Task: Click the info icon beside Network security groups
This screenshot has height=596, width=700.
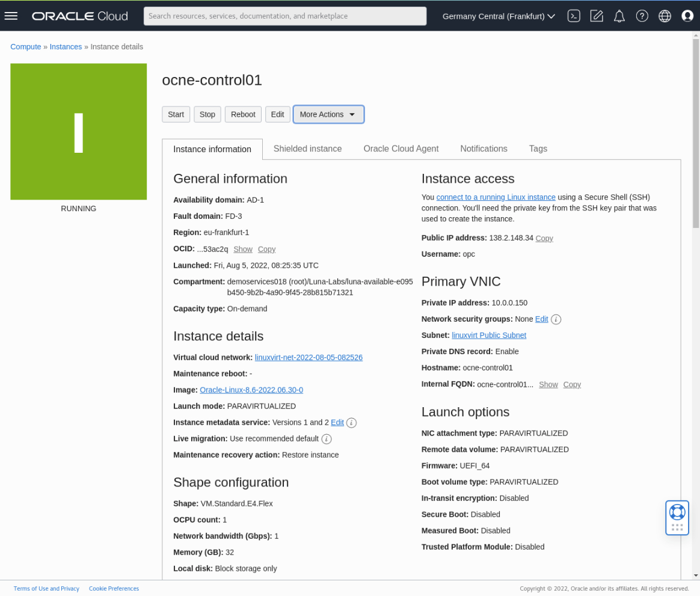Action: (556, 319)
